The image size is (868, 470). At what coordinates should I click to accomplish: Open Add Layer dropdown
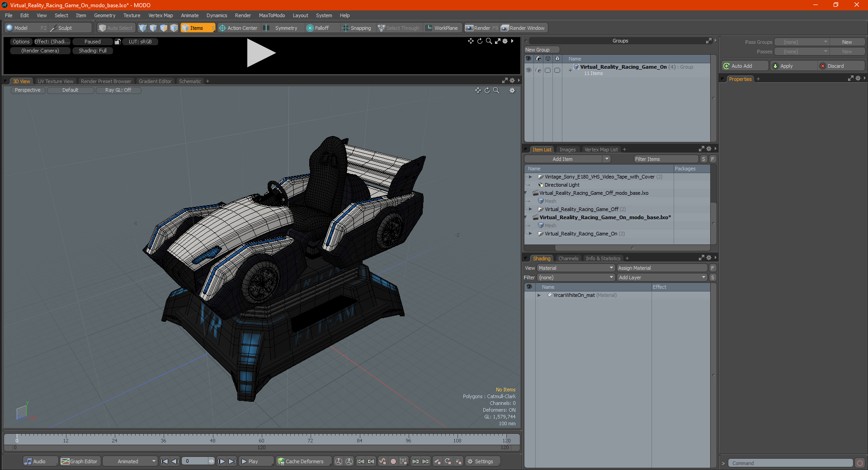click(662, 277)
